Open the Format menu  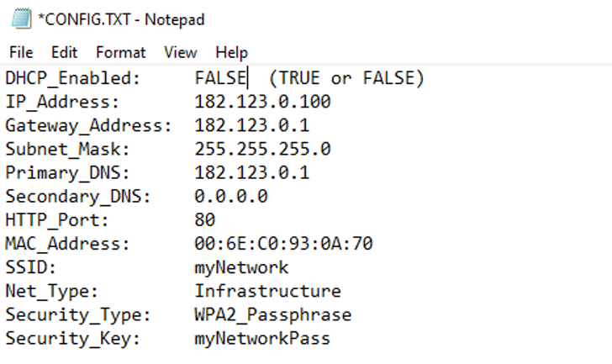pyautogui.click(x=120, y=52)
